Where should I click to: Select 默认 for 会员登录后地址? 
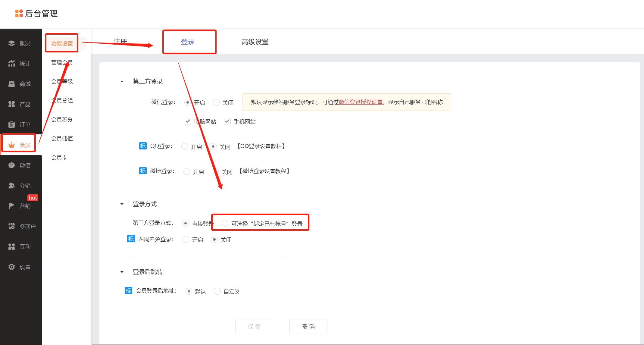189,291
